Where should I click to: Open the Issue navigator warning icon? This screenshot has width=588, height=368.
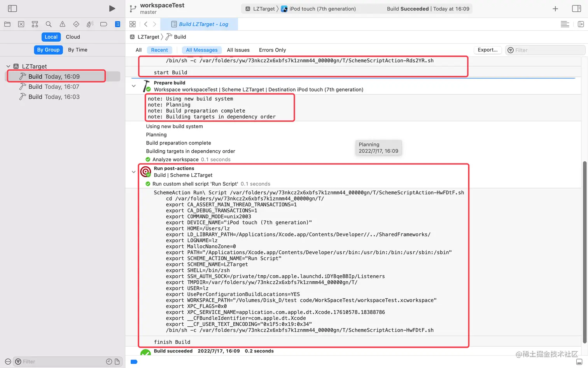tap(62, 24)
